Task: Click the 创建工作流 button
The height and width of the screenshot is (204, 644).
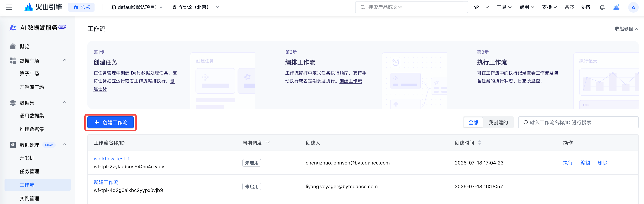Action: pyautogui.click(x=111, y=123)
